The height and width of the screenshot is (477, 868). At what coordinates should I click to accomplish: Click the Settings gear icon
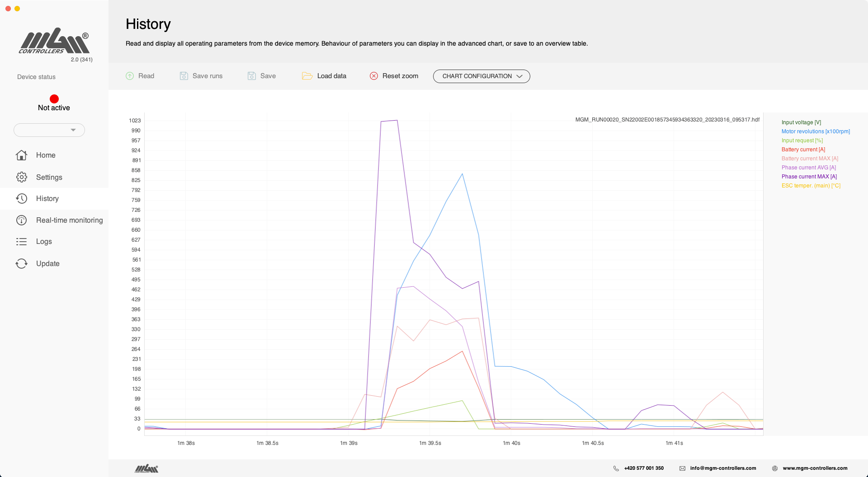tap(21, 177)
